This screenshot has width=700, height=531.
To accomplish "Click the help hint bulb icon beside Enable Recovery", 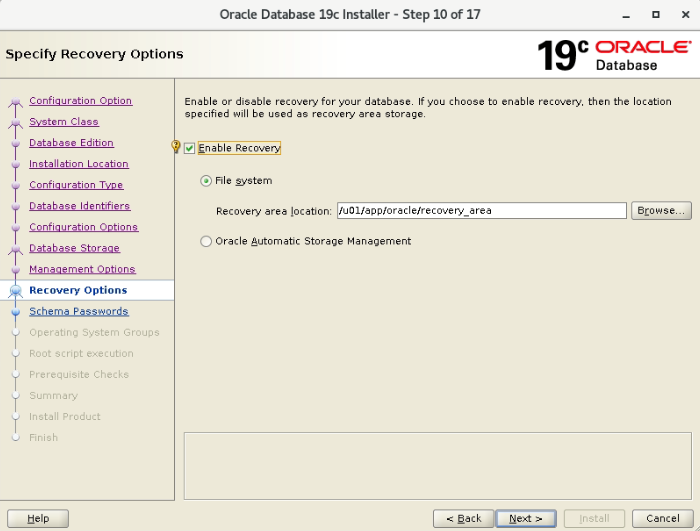I will click(175, 146).
